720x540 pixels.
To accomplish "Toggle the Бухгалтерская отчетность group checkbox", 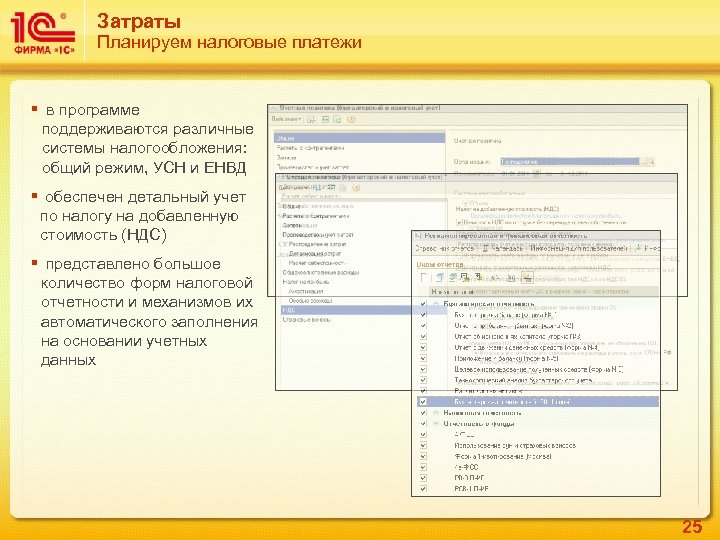I will pos(423,304).
